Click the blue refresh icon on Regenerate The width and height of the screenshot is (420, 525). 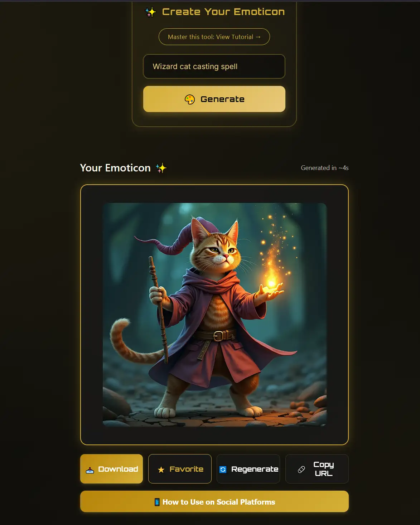click(223, 470)
